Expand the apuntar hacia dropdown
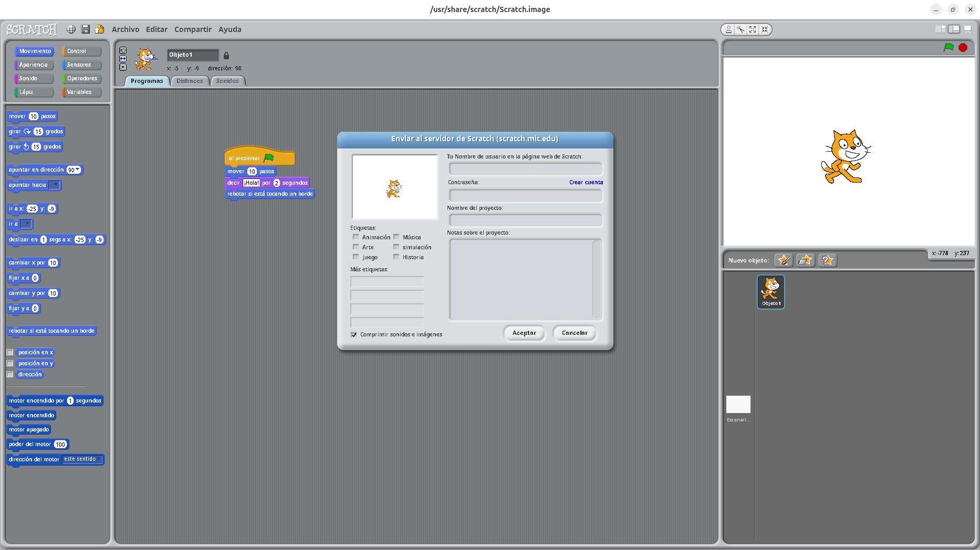The height and width of the screenshot is (550, 980). pos(55,185)
